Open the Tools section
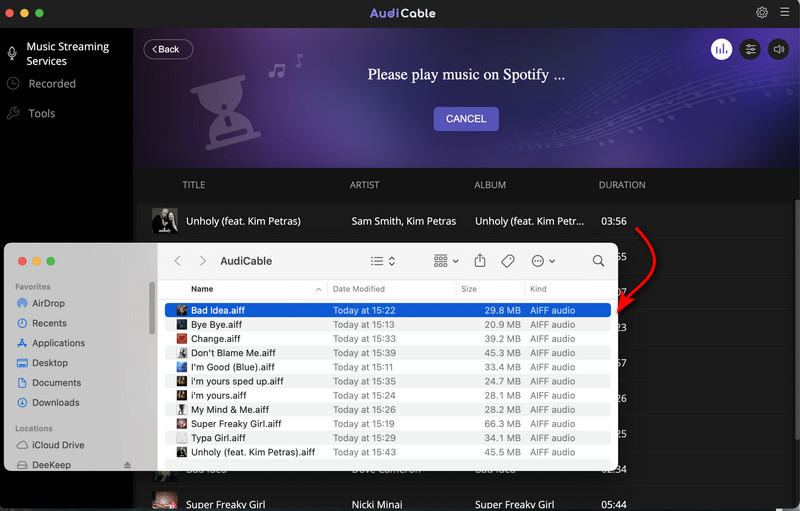 coord(41,113)
